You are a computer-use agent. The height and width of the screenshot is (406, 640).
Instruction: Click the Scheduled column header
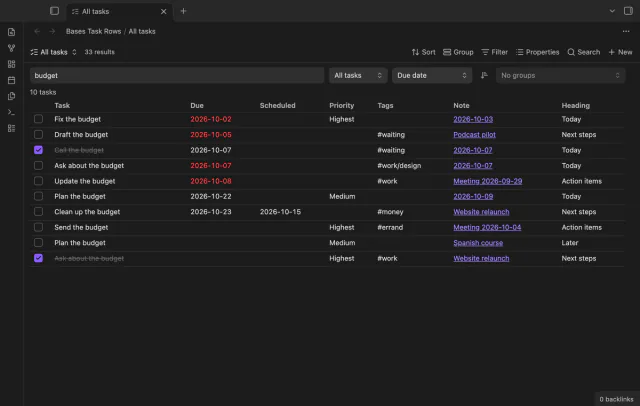278,105
